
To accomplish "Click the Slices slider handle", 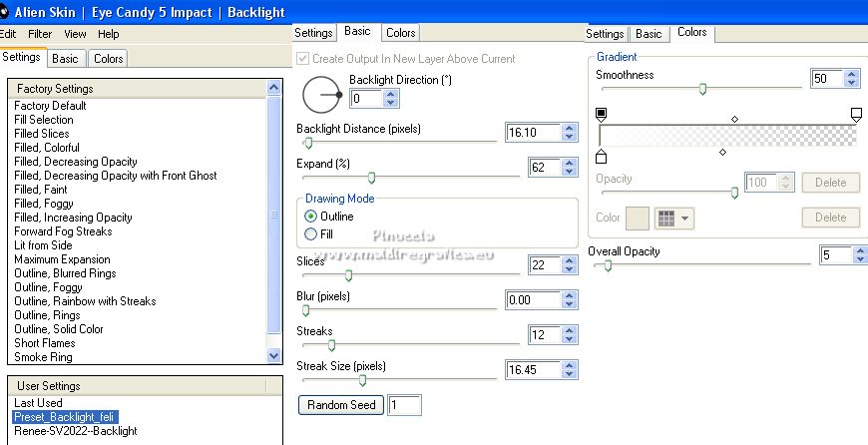I will pyautogui.click(x=348, y=275).
